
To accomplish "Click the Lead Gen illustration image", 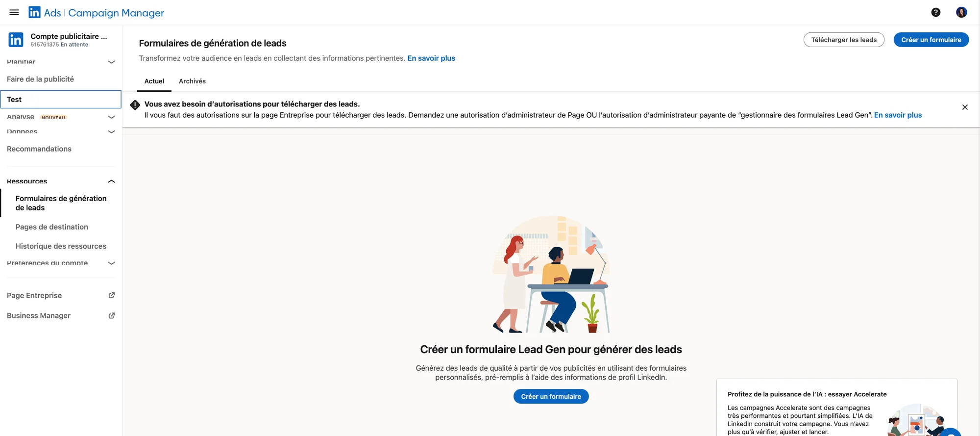I will pyautogui.click(x=551, y=274).
